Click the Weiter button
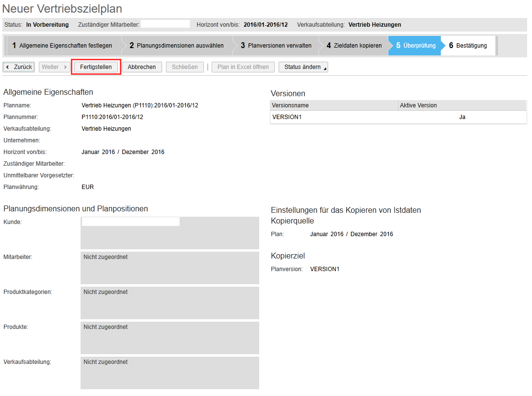Viewport: 532px width, 396px height. (x=54, y=67)
